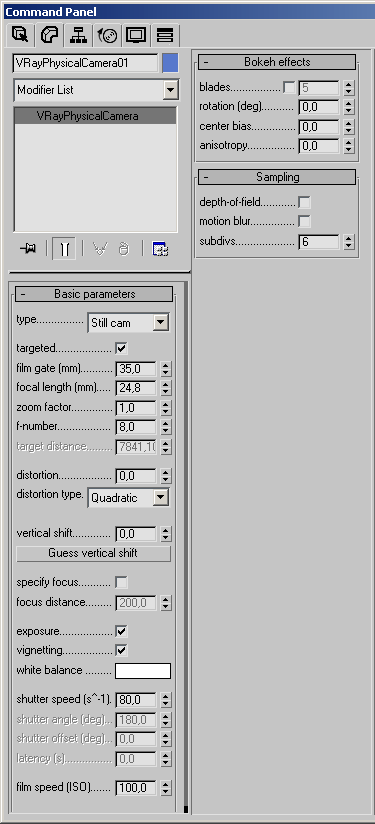Click the distortion spinner arrows
This screenshot has height=824, width=375.
pyautogui.click(x=166, y=476)
